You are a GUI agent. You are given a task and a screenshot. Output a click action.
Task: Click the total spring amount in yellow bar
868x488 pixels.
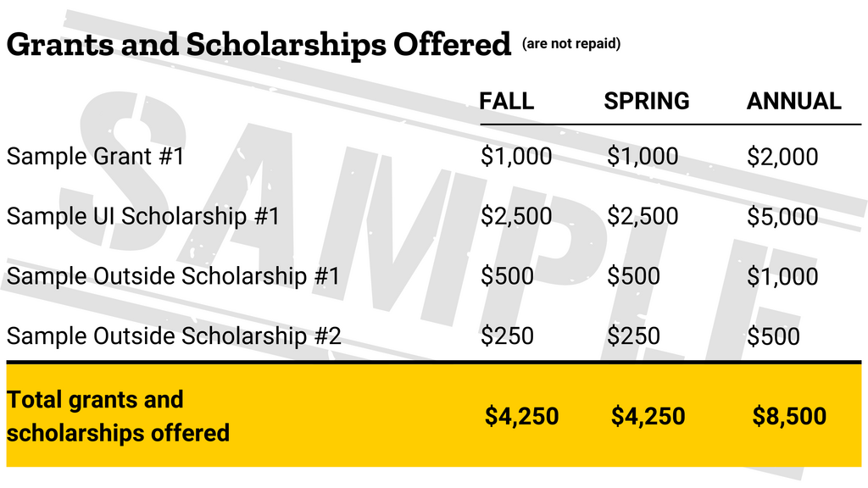point(648,416)
